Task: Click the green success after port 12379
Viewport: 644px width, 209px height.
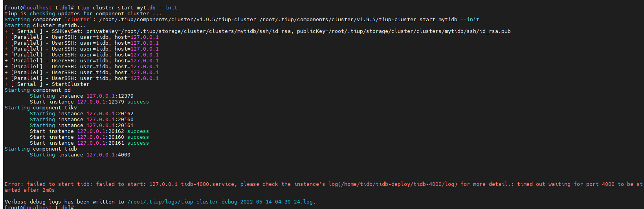Action: pos(138,102)
